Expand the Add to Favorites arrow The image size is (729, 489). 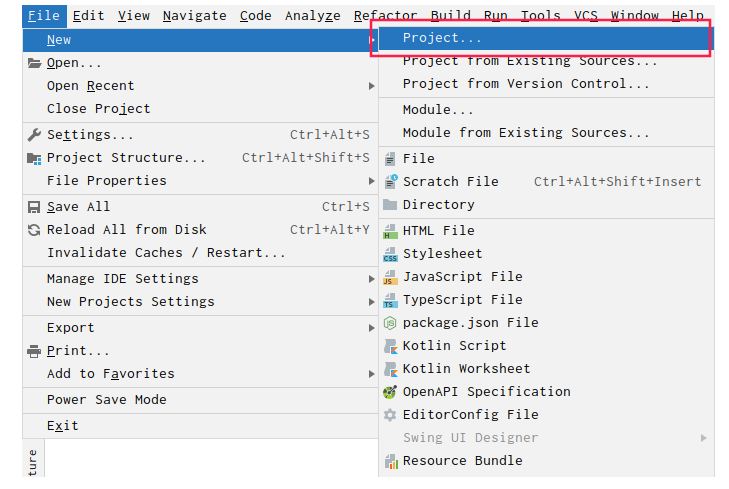[371, 374]
